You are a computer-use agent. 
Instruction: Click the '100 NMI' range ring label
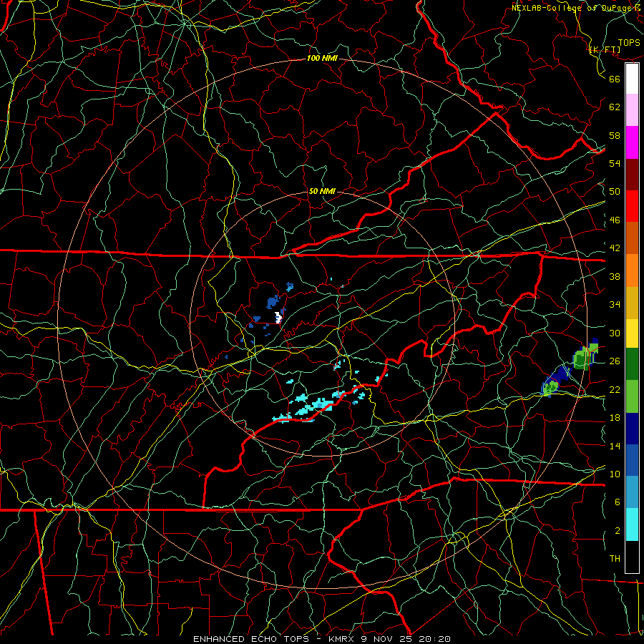[x=322, y=58]
